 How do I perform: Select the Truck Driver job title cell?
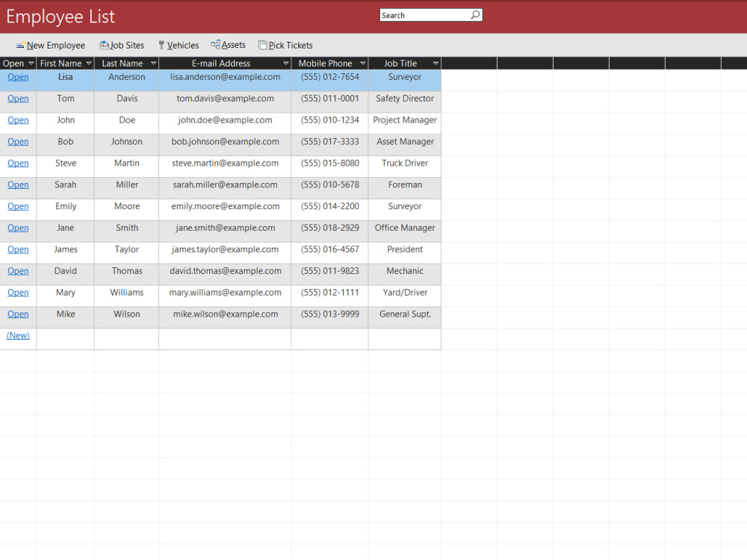pyautogui.click(x=404, y=167)
